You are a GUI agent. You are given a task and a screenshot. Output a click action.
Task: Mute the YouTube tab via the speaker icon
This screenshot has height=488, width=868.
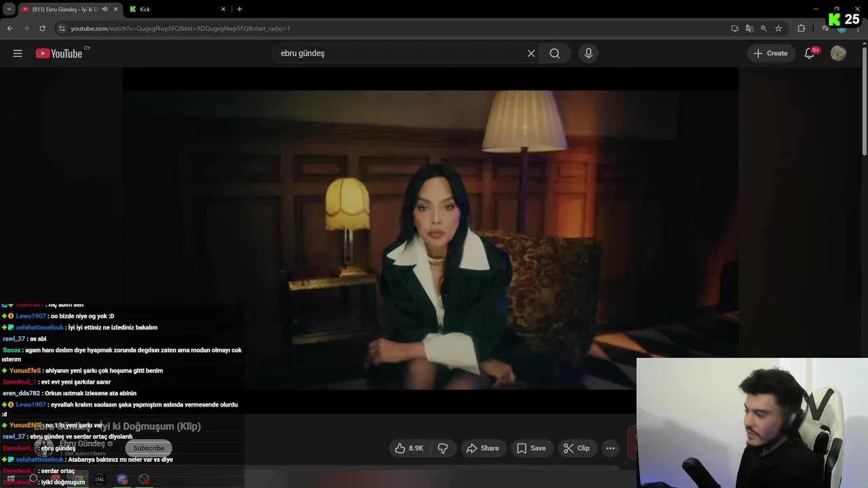105,9
